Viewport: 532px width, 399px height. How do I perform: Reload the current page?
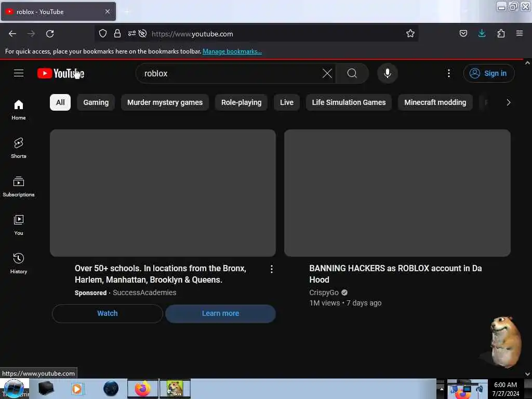[x=50, y=34]
